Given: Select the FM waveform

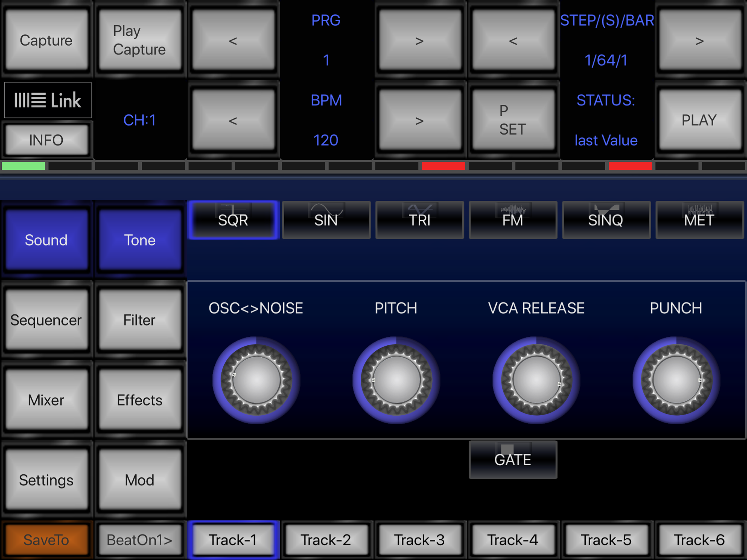Looking at the screenshot, I should click(x=513, y=220).
